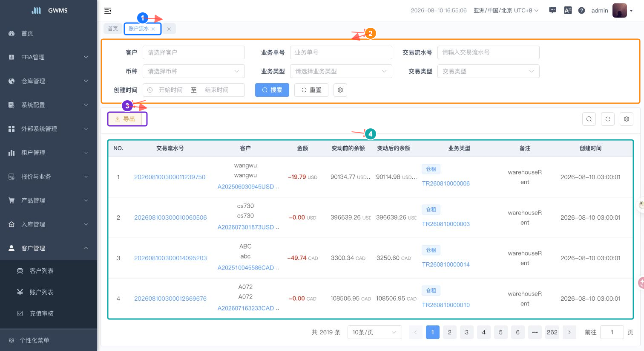Open order TR260810000010 link
Image resolution: width=644 pixels, height=351 pixels.
click(x=446, y=305)
